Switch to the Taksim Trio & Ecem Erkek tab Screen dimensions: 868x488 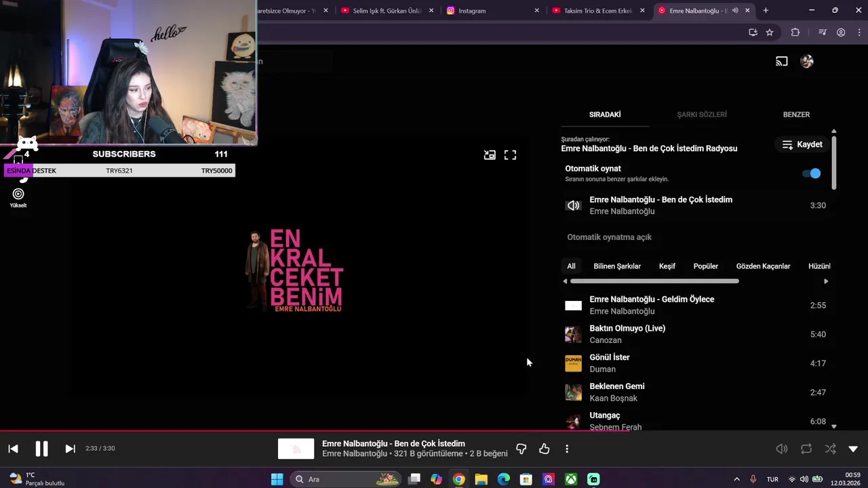point(597,11)
